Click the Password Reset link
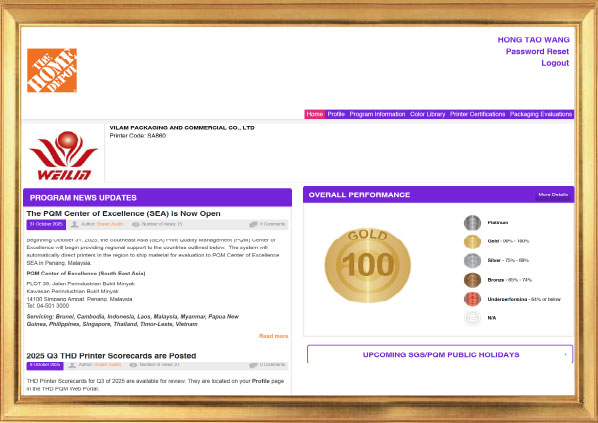Image resolution: width=598 pixels, height=423 pixels. coord(537,51)
